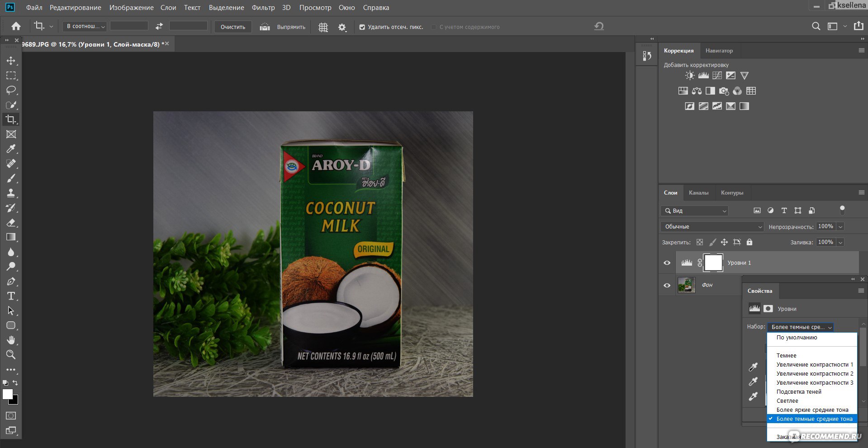The height and width of the screenshot is (448, 868).
Task: Open the search magnifier in options bar
Action: [816, 26]
